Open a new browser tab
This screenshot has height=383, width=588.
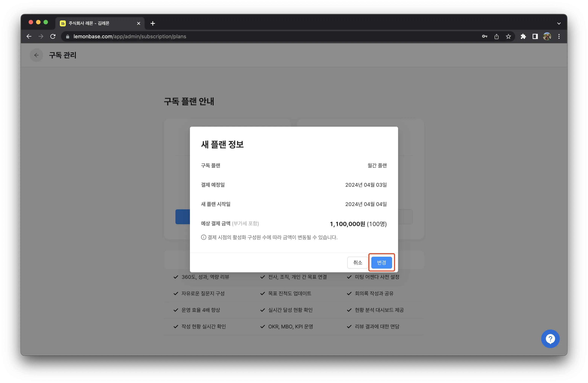153,23
